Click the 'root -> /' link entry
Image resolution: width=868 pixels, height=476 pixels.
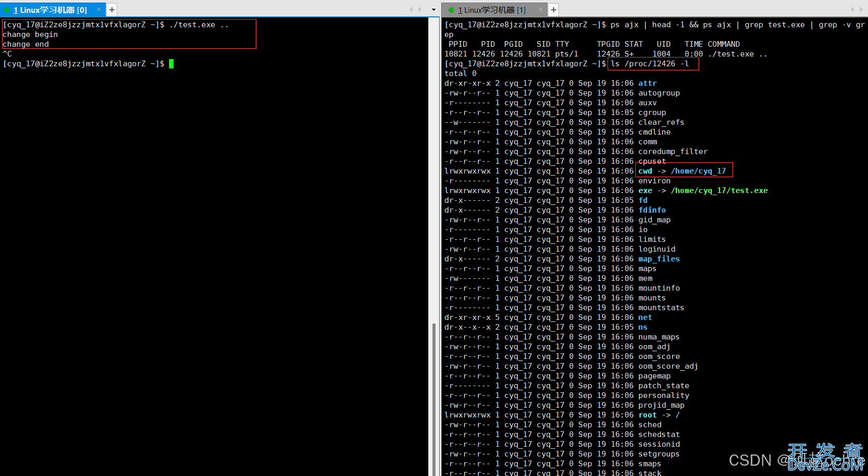[659, 415]
